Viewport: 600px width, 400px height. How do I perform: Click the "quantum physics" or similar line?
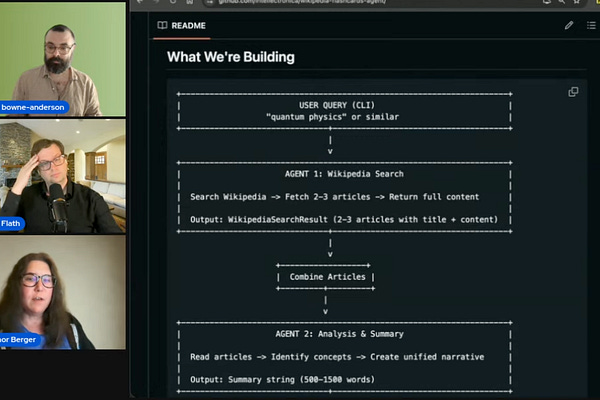tap(333, 117)
